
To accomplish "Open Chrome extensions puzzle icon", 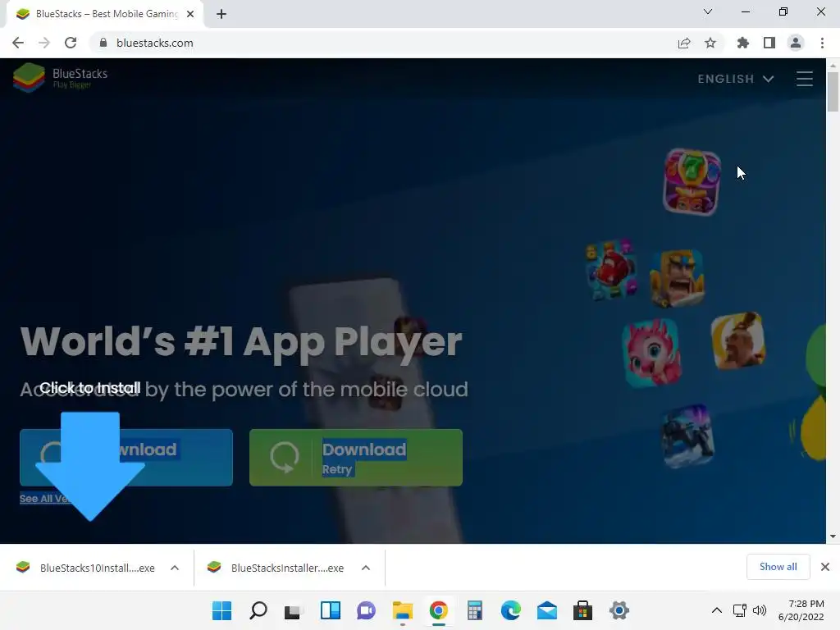I will click(x=743, y=43).
